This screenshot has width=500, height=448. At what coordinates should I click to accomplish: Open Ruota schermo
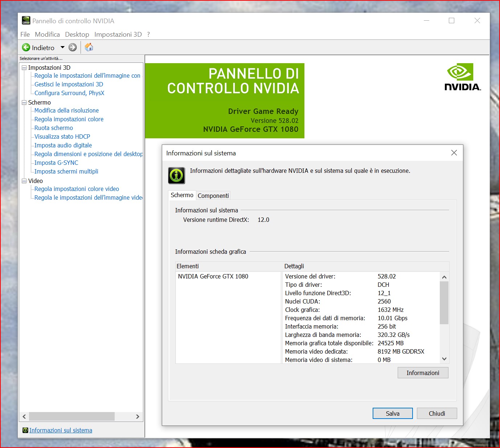click(54, 128)
